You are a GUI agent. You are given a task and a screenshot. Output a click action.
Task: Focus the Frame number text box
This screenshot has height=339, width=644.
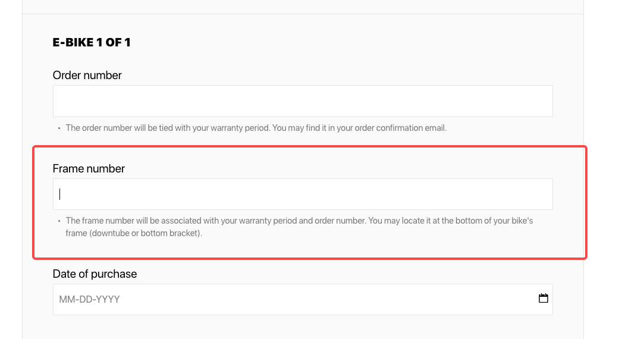point(303,194)
